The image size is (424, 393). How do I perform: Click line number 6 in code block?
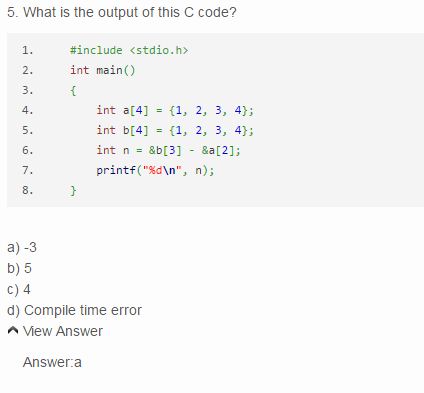point(28,150)
